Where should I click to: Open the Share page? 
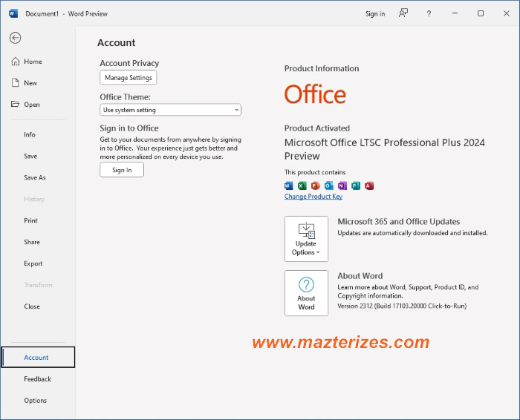[38, 242]
